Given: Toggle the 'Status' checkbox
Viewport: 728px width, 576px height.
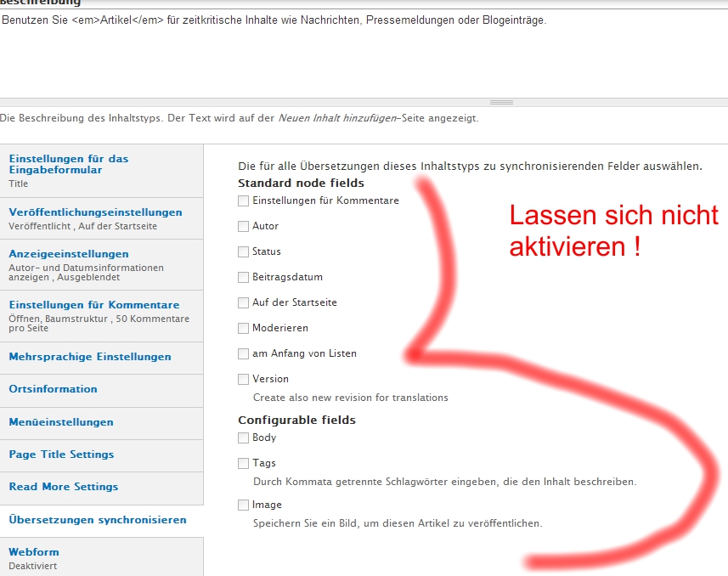Looking at the screenshot, I should pos(244,252).
